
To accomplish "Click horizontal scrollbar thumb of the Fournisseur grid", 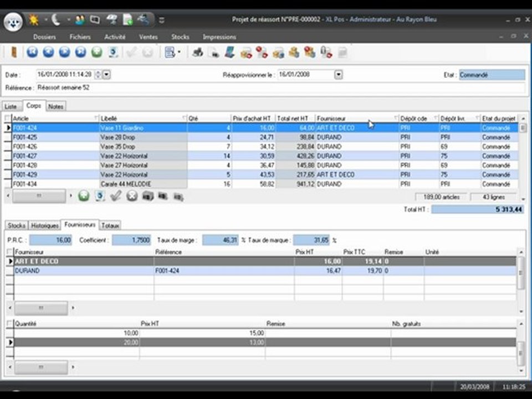I will [41, 308].
